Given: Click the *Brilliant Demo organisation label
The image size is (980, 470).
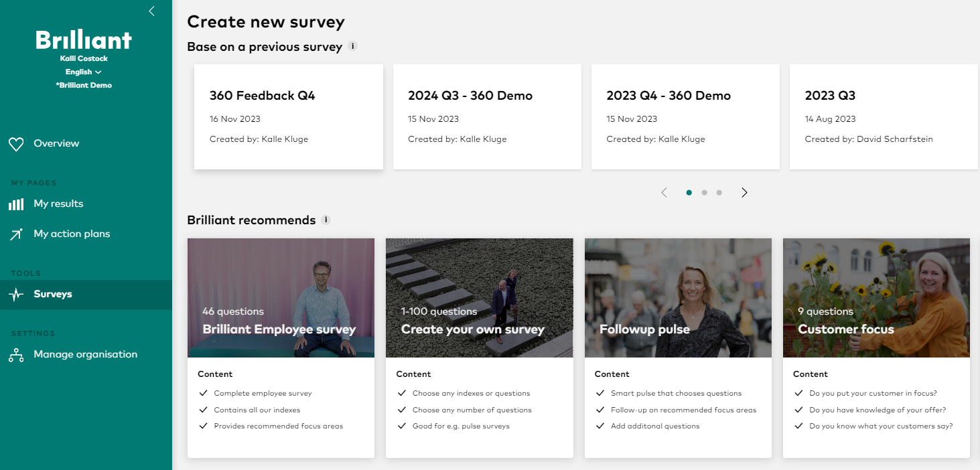Looking at the screenshot, I should [84, 85].
